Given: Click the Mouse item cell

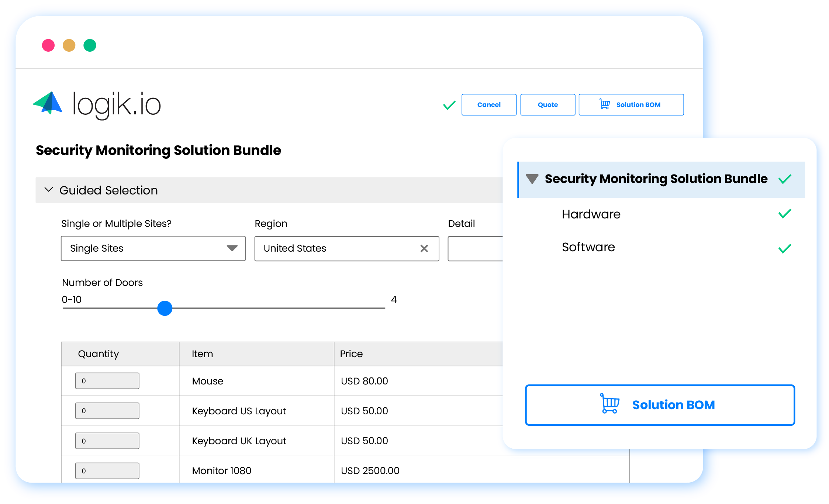Looking at the screenshot, I should (x=257, y=381).
